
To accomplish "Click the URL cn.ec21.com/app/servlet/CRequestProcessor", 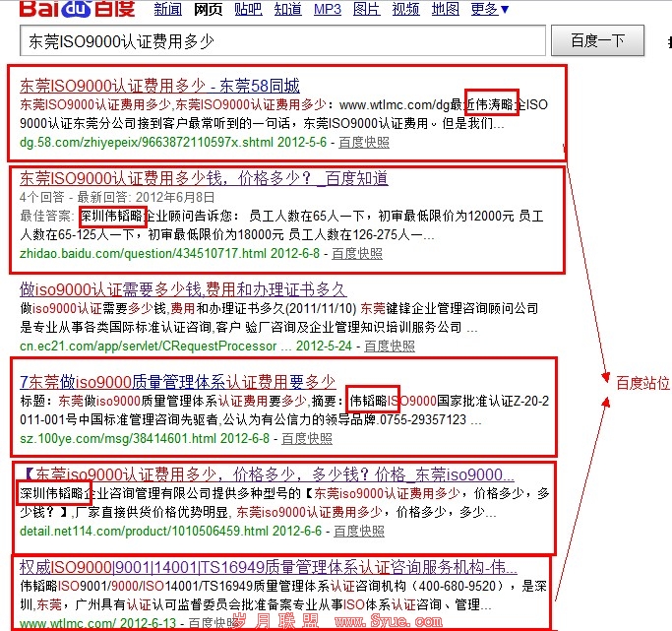I will (x=149, y=346).
